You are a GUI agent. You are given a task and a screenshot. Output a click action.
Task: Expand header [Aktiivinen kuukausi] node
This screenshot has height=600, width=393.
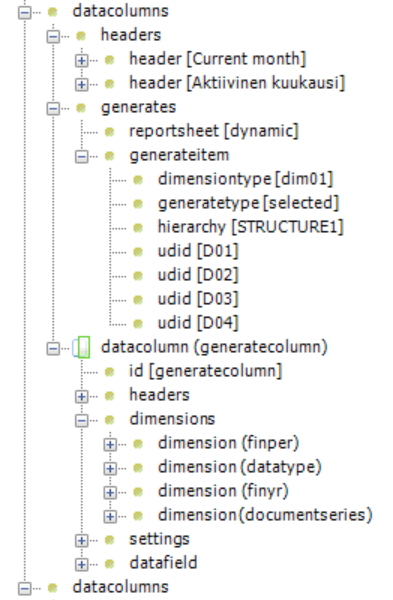click(82, 85)
